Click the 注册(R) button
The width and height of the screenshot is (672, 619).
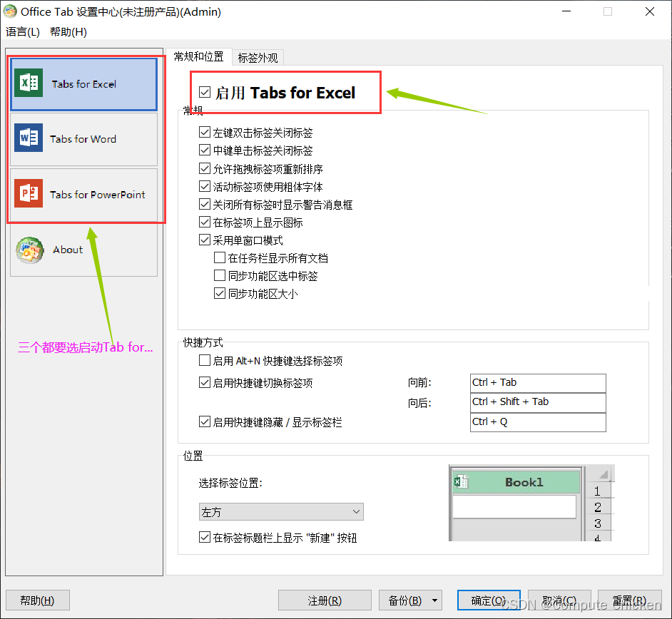tap(325, 600)
